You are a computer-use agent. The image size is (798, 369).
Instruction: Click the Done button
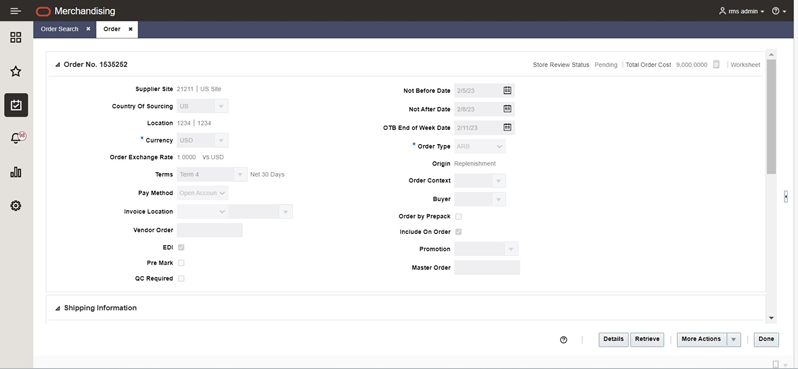coord(766,339)
